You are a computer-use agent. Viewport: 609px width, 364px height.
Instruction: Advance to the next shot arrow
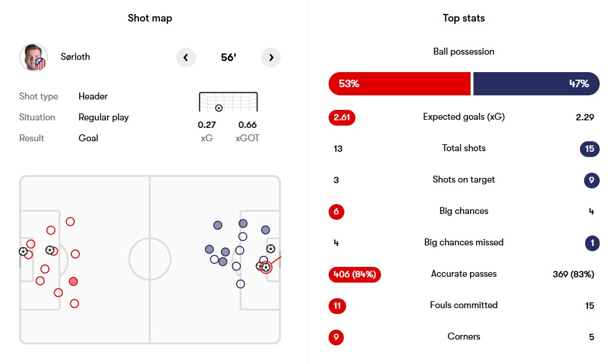[x=271, y=58]
